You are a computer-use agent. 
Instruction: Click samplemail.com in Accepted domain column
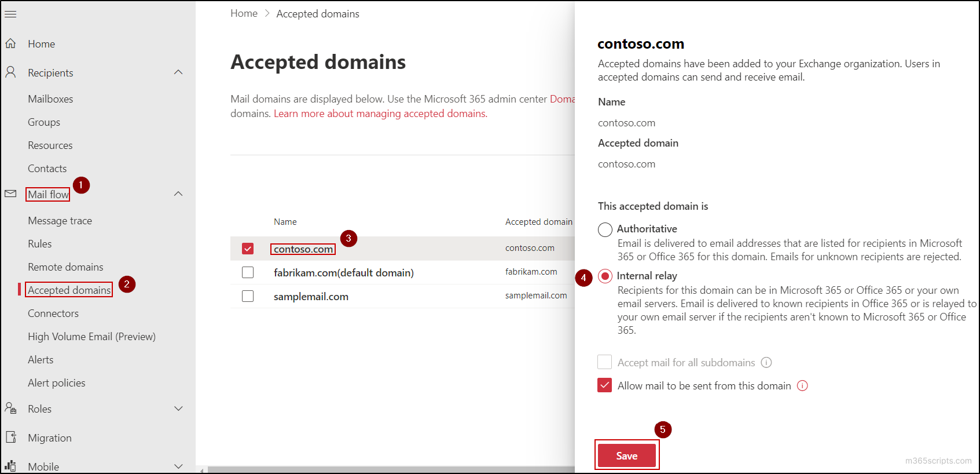point(536,296)
